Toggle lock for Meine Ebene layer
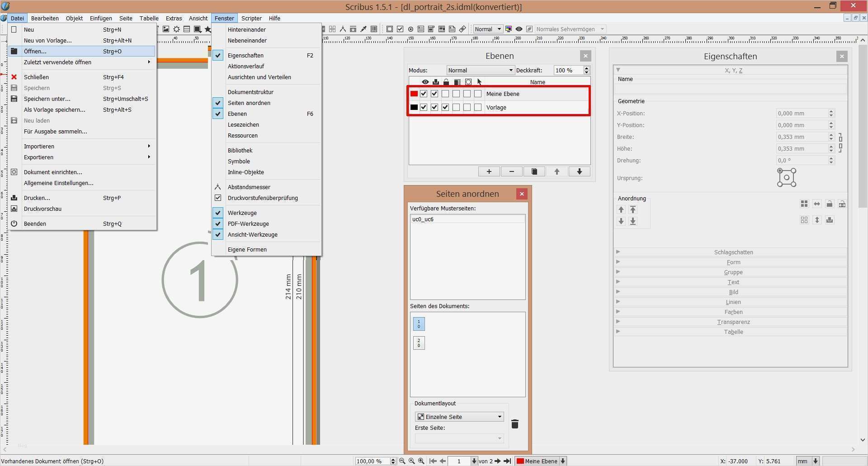 tap(445, 94)
